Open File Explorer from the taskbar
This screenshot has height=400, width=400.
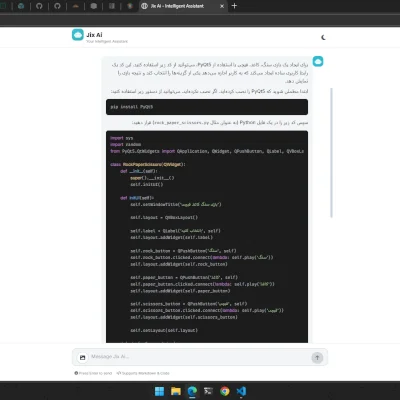tap(176, 391)
